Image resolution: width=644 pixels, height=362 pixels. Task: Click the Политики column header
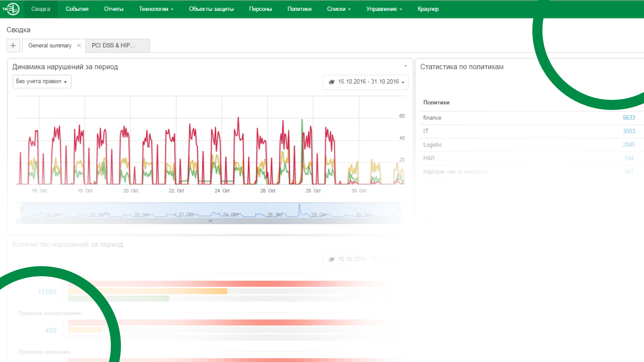pos(436,103)
